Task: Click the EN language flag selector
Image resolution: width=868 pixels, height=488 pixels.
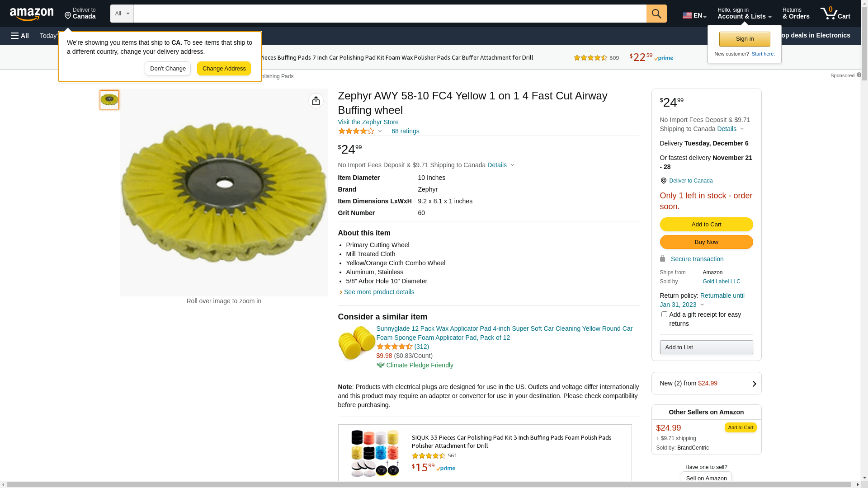Action: point(694,15)
